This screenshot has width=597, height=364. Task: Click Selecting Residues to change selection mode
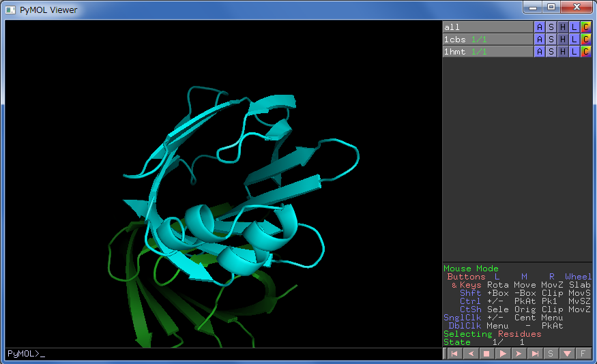coord(492,334)
